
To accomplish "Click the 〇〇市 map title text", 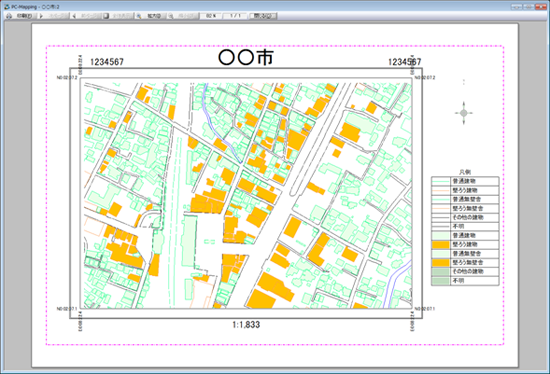I will [246, 58].
